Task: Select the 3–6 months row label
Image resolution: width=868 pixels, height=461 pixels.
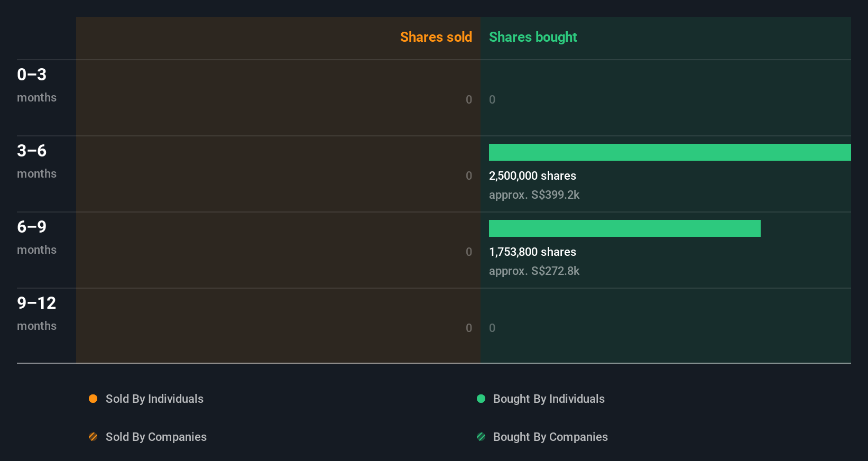Action: coord(36,161)
